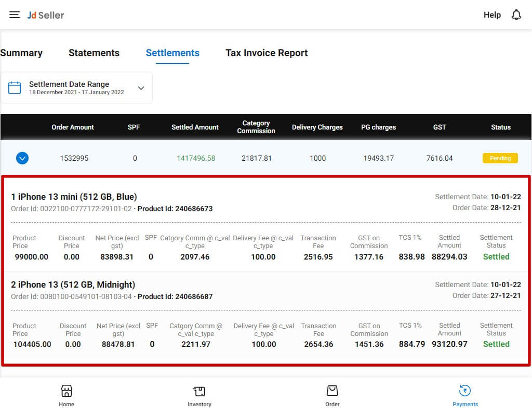Select the Settlements tab

(172, 53)
